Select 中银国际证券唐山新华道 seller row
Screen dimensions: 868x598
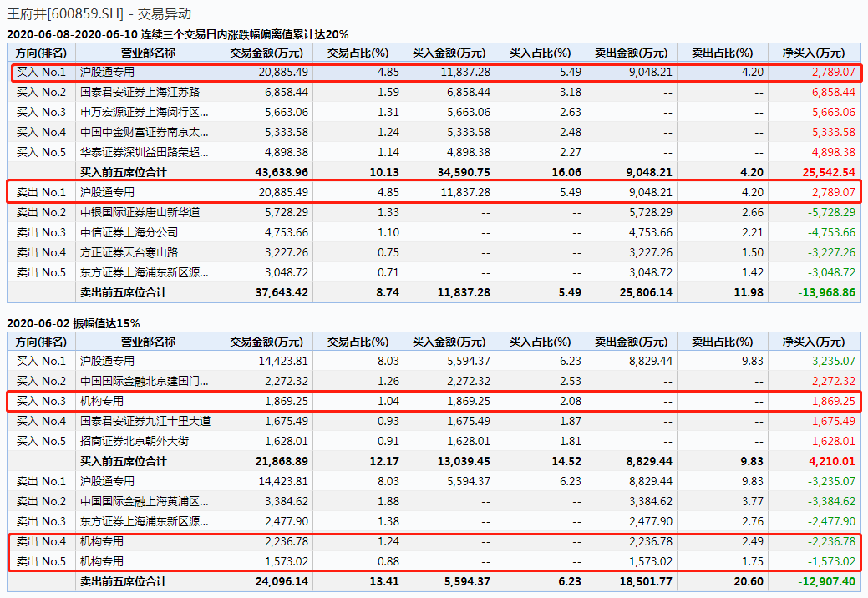(139, 212)
